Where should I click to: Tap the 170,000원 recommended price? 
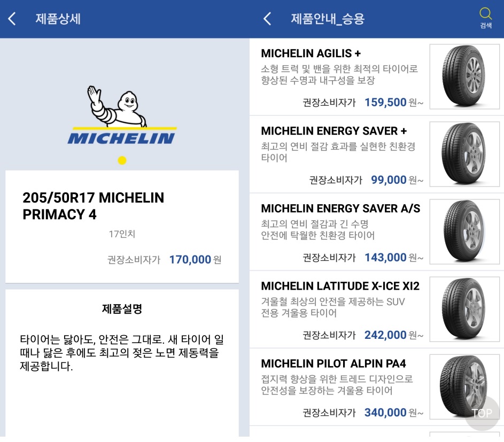190,260
